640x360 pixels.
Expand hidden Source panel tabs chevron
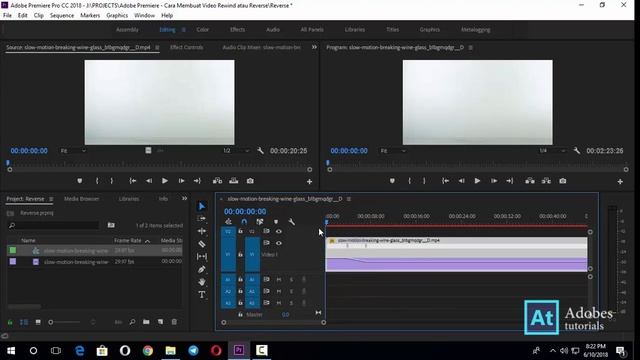(x=314, y=47)
